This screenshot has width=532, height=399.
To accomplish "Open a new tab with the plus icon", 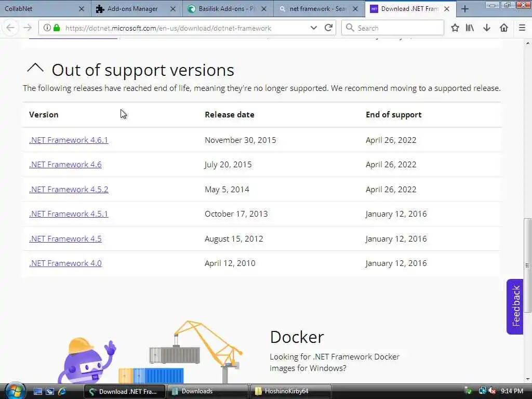I will point(465,9).
